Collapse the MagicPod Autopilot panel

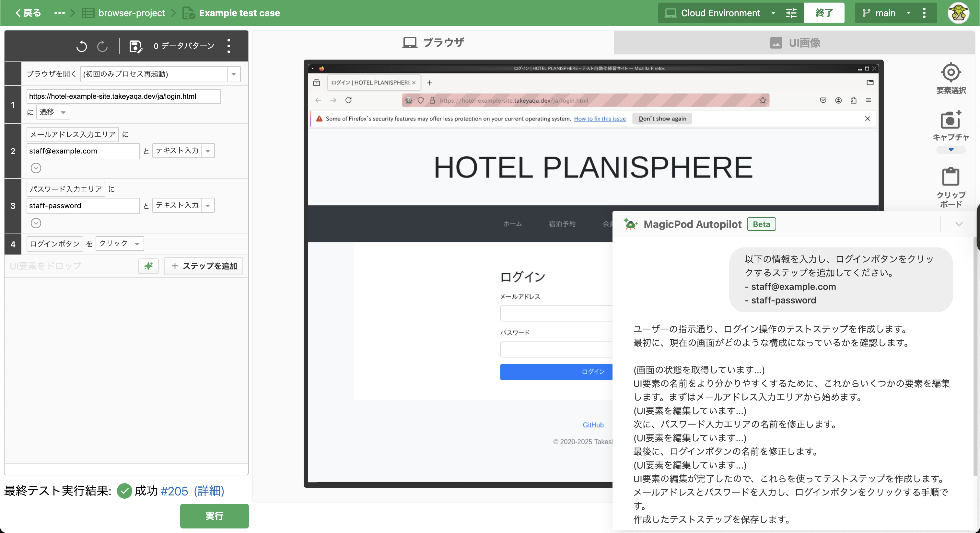[959, 224]
